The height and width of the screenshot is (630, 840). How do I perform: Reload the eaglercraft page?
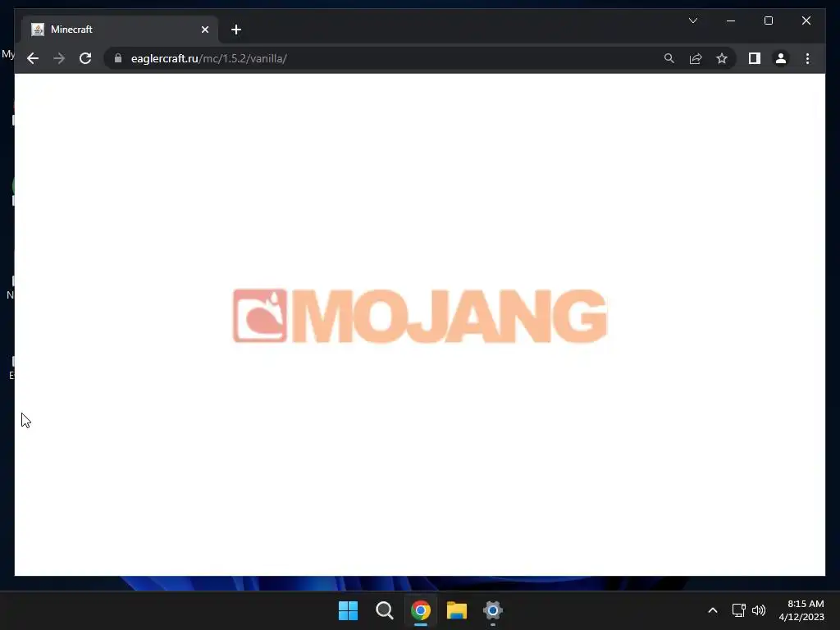click(x=85, y=58)
